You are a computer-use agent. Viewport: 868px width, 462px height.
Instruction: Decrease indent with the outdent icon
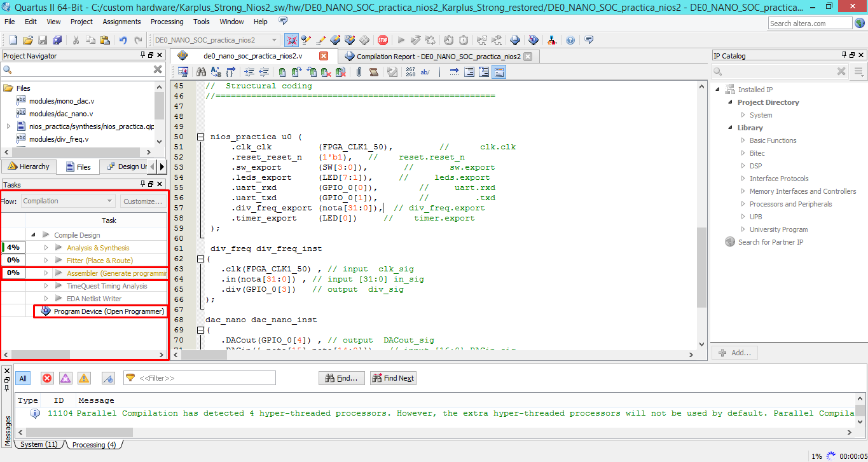click(x=264, y=72)
